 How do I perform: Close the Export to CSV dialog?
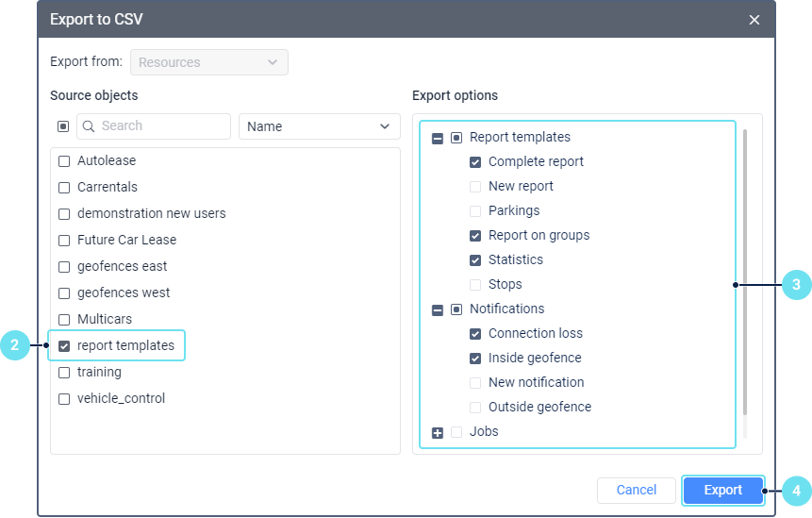754,20
